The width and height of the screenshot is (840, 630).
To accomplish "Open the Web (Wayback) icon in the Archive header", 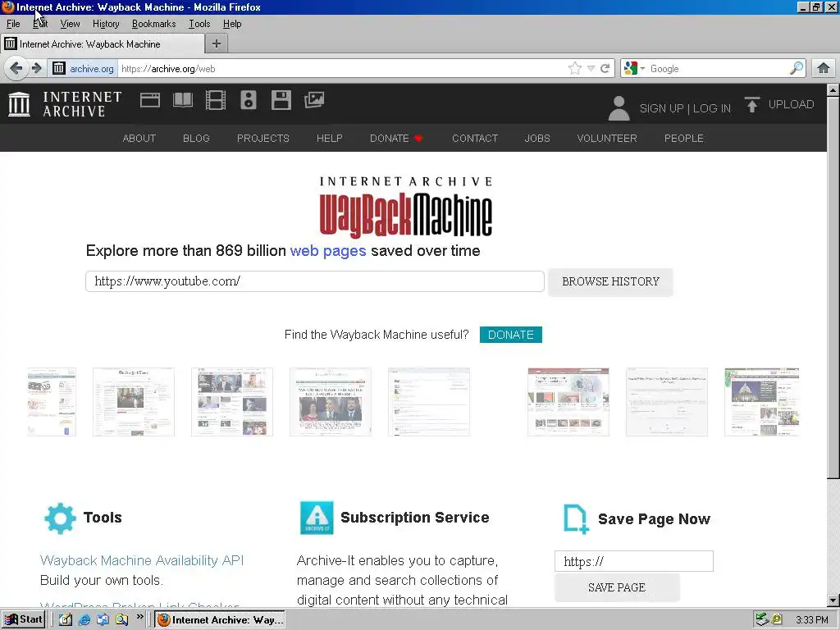I will pos(150,100).
